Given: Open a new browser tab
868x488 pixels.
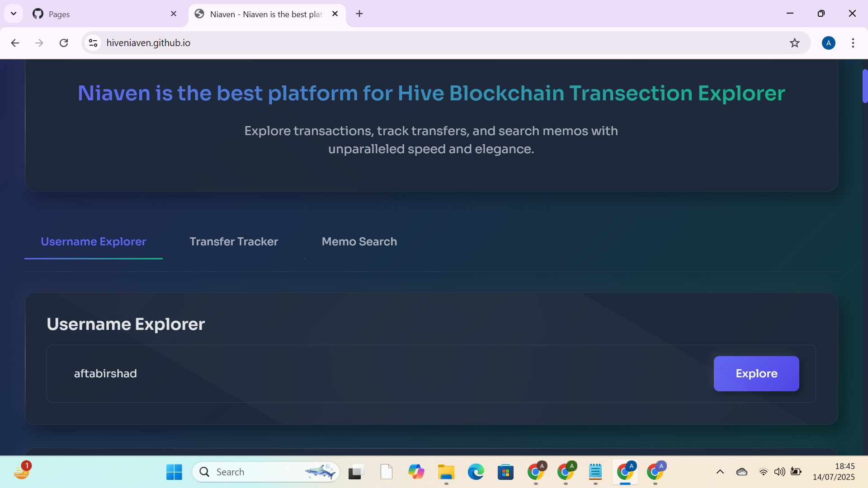Looking at the screenshot, I should click(x=359, y=14).
